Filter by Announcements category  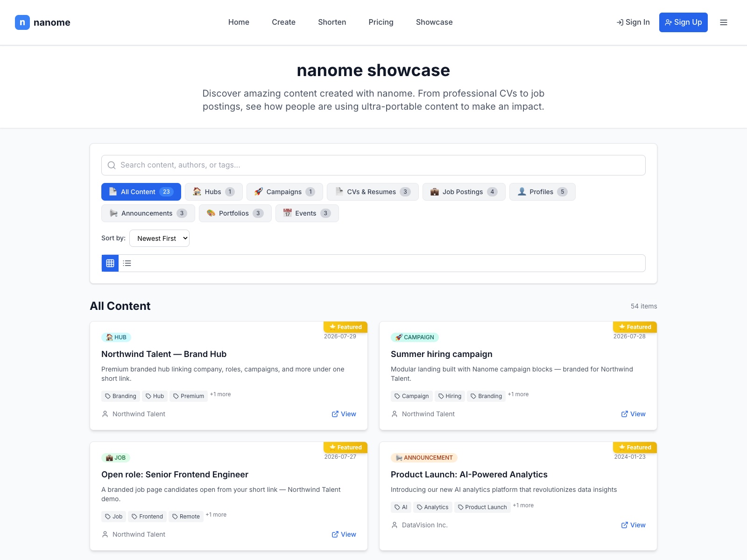tap(148, 213)
